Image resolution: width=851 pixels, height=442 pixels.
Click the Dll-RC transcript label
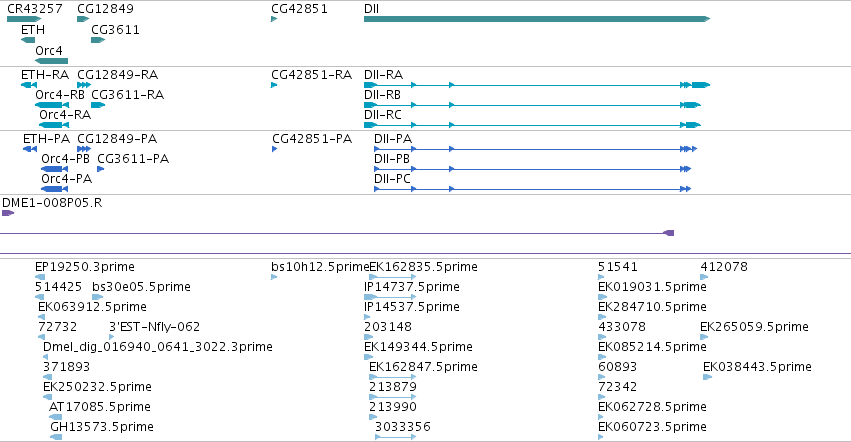point(383,115)
